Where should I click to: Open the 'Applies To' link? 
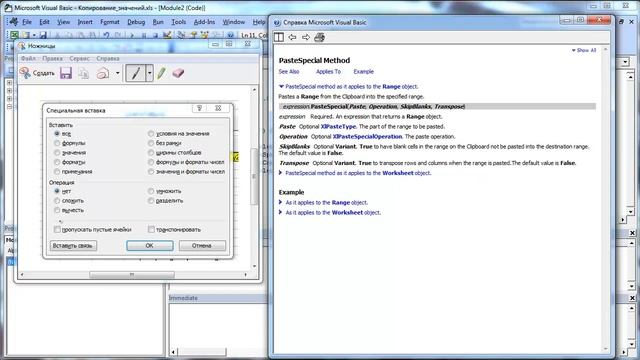(x=328, y=71)
